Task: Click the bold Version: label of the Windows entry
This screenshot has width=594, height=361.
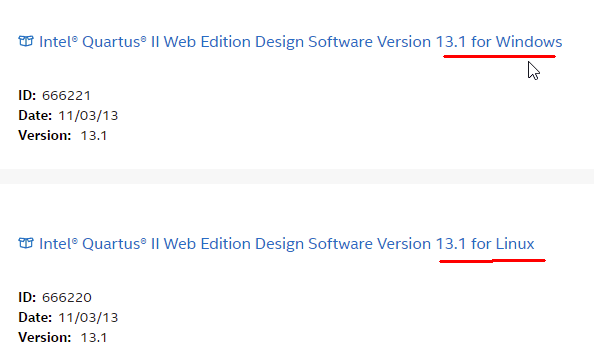Action: pos(45,136)
